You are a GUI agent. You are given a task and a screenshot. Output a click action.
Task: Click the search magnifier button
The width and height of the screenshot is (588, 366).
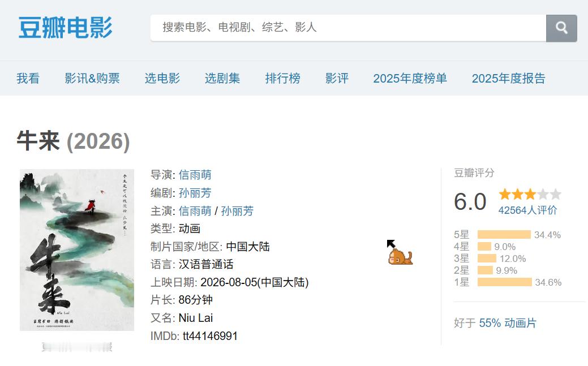coord(561,28)
